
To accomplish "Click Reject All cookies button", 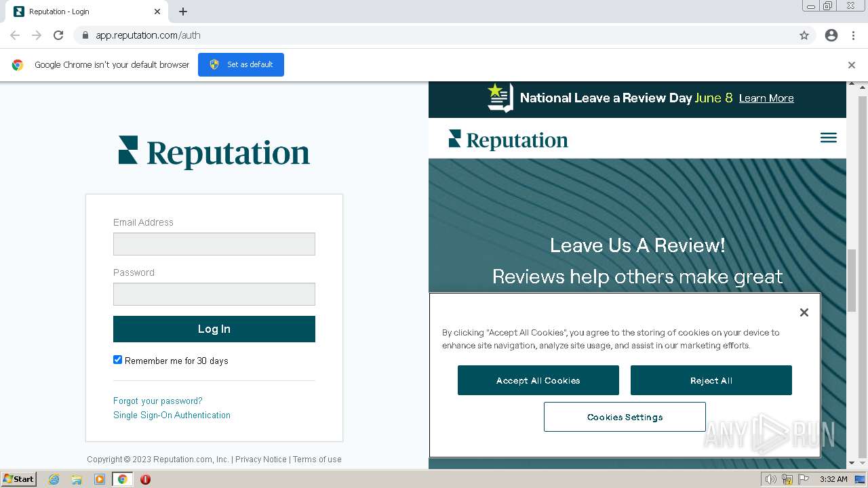I will point(711,380).
